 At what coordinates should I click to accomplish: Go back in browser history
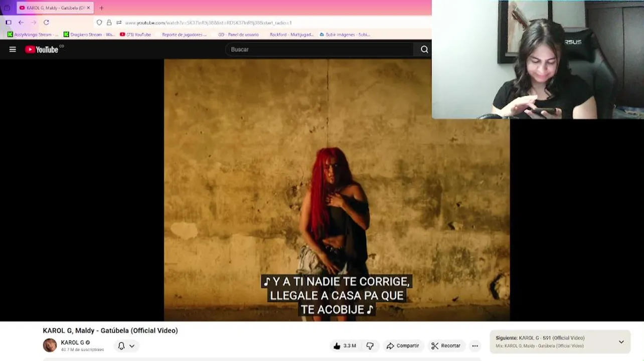pos(21,23)
